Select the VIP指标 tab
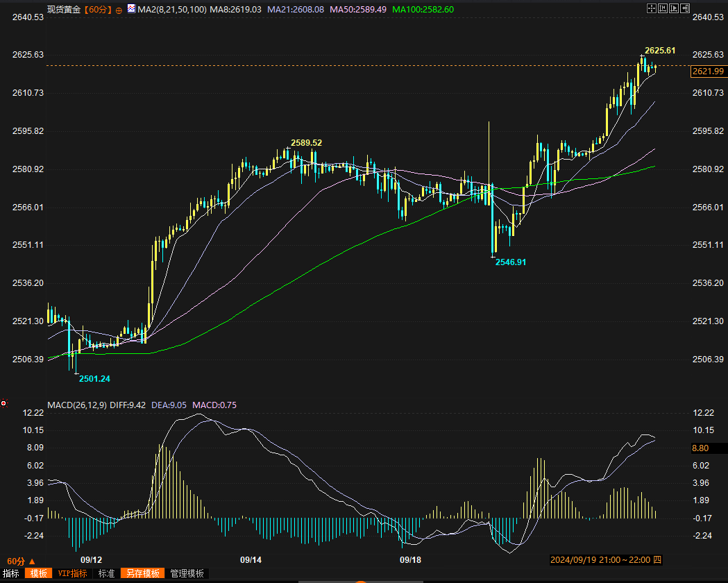The image size is (728, 583). pos(72,573)
